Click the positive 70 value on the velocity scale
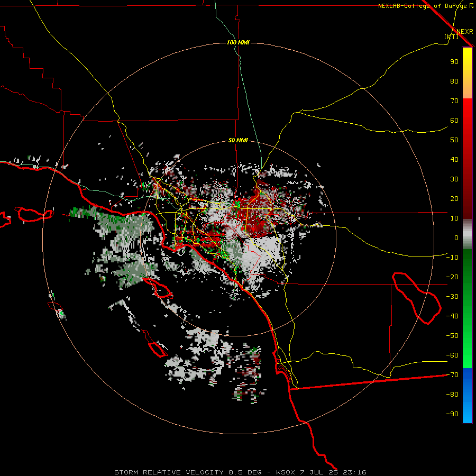Screen dimensions: 476x476 click(x=454, y=101)
